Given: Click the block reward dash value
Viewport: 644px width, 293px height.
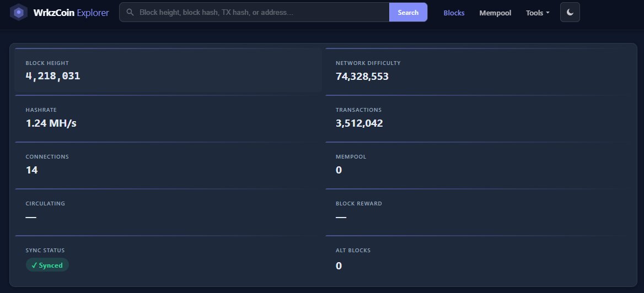Looking at the screenshot, I should (x=341, y=217).
